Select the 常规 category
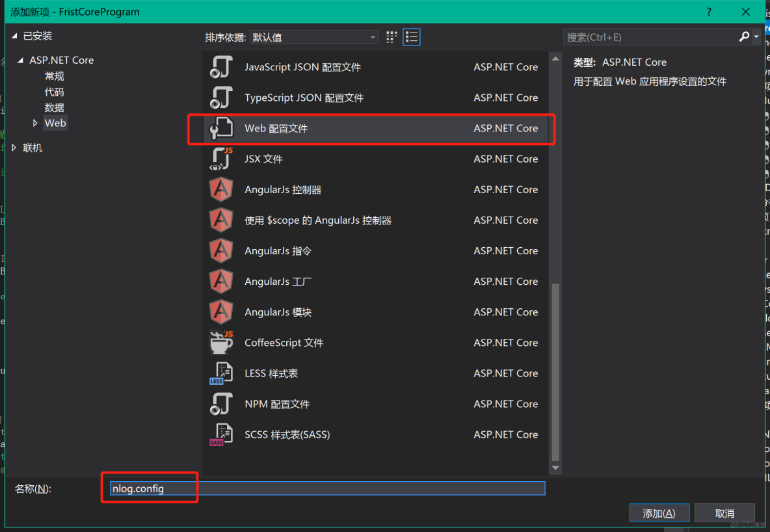Screen dimensions: 770x532 click(54, 75)
